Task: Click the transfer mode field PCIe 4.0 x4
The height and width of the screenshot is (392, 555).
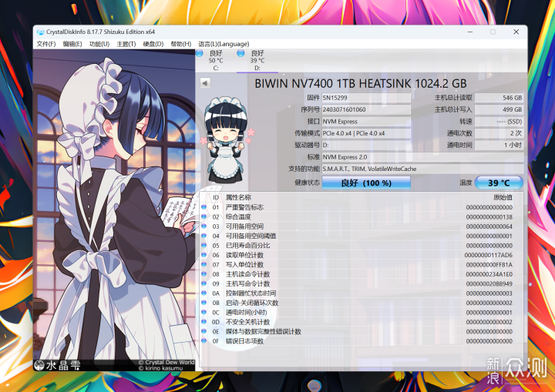Action: tap(366, 133)
